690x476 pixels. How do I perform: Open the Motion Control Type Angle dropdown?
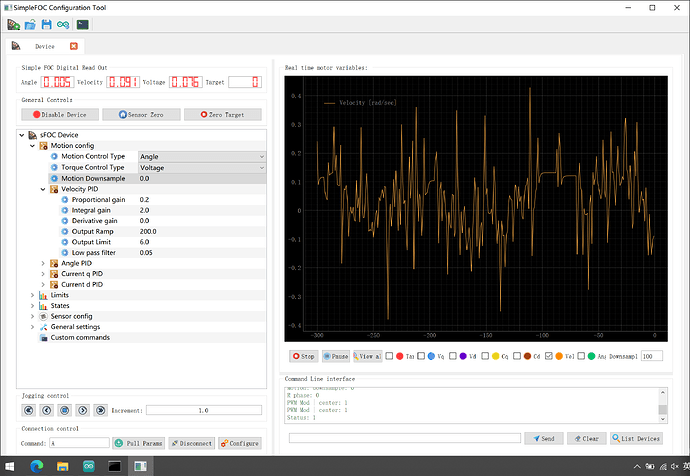202,157
